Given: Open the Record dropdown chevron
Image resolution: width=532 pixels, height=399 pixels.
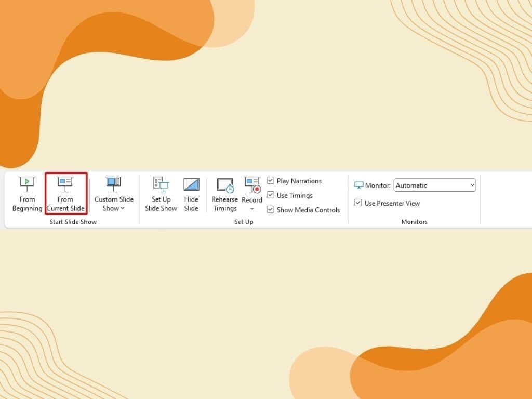Looking at the screenshot, I should pyautogui.click(x=252, y=208).
